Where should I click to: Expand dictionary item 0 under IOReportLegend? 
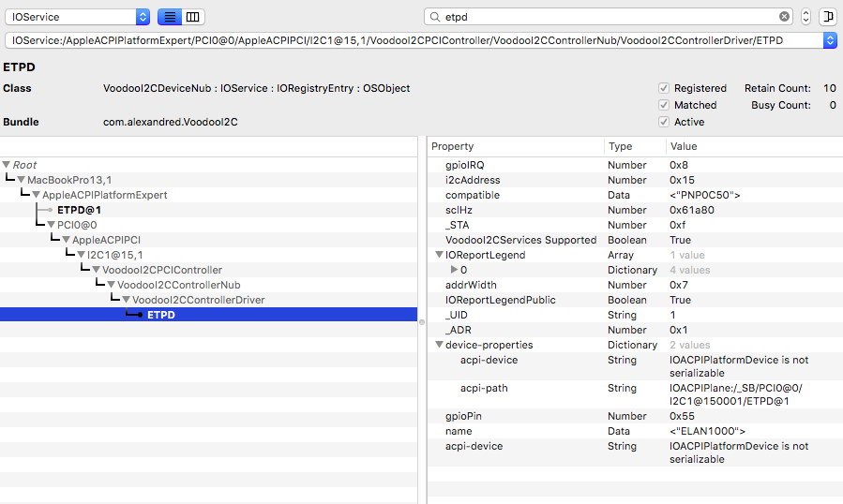[454, 270]
